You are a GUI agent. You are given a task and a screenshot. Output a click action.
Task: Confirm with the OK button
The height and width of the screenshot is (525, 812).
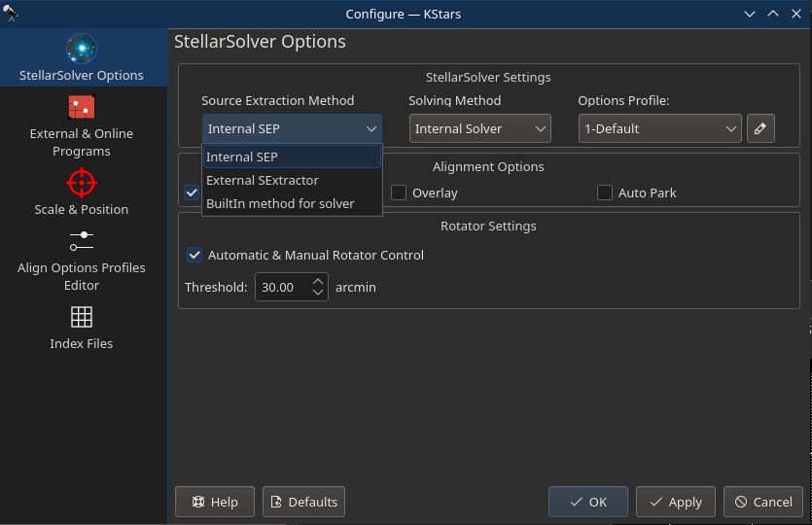pos(588,502)
